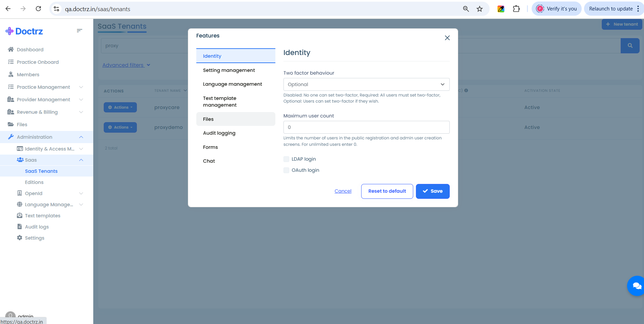The width and height of the screenshot is (644, 324).
Task: Select the Setting management tab
Action: [x=236, y=70]
